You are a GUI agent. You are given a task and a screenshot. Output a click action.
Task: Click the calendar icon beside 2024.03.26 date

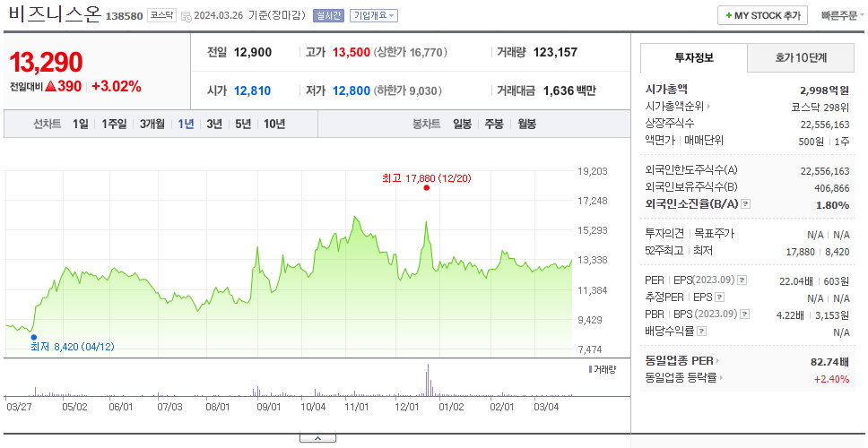point(187,16)
